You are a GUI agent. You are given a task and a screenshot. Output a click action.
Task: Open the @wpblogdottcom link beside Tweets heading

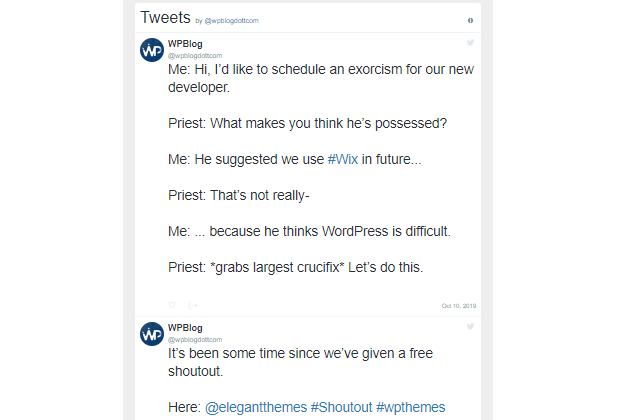click(232, 21)
